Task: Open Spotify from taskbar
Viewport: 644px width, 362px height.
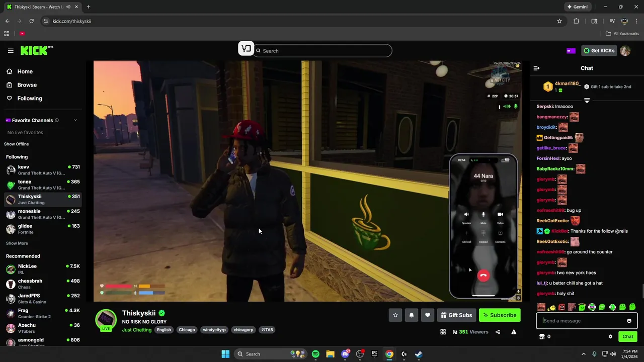Action: point(315,354)
